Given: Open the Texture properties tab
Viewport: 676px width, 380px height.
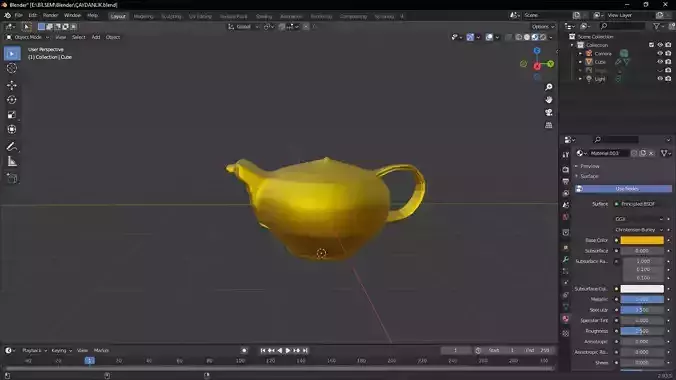Looking at the screenshot, I should coord(566,333).
